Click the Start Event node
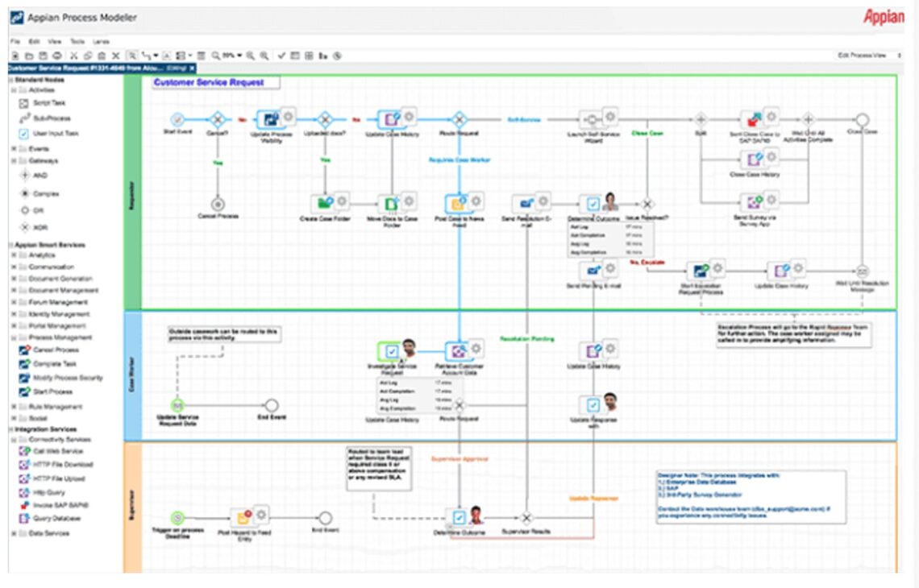Image resolution: width=919 pixels, height=588 pixels. coord(177,119)
